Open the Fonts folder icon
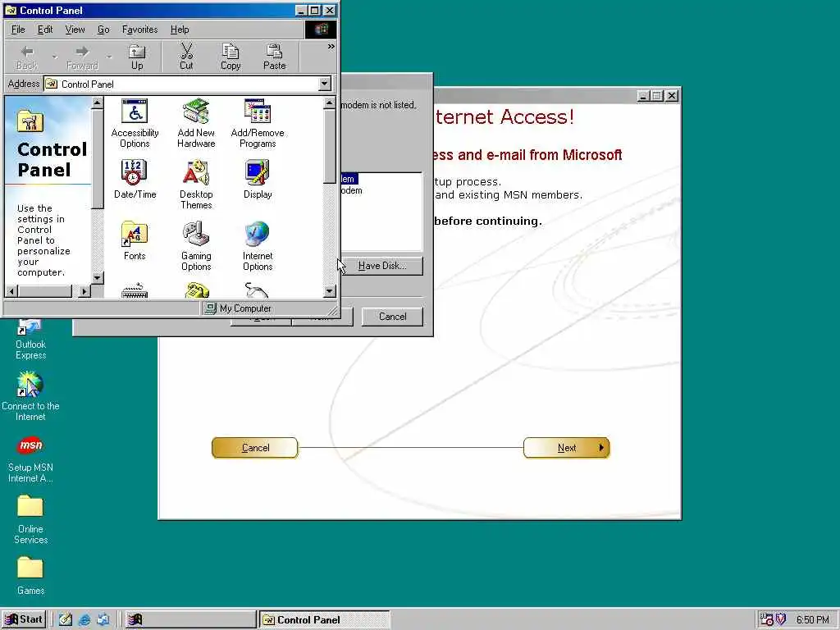The height and width of the screenshot is (630, 840). tap(135, 241)
